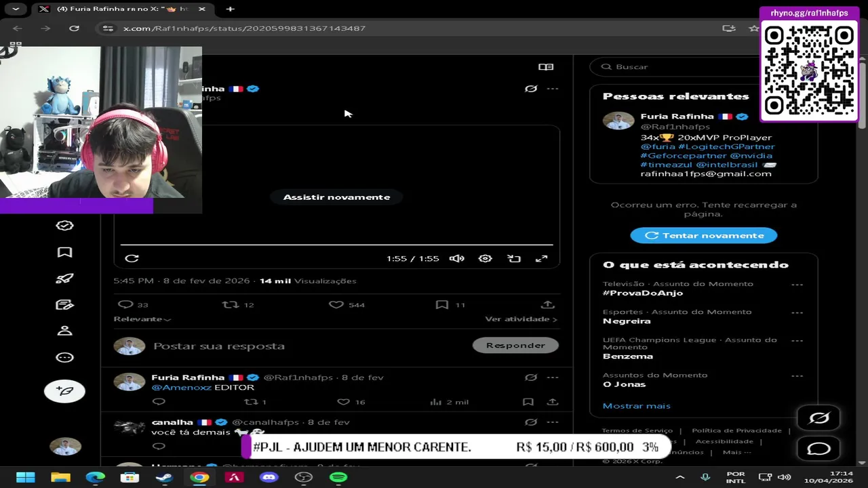
Task: Click reply icon with 33 count
Action: click(125, 305)
